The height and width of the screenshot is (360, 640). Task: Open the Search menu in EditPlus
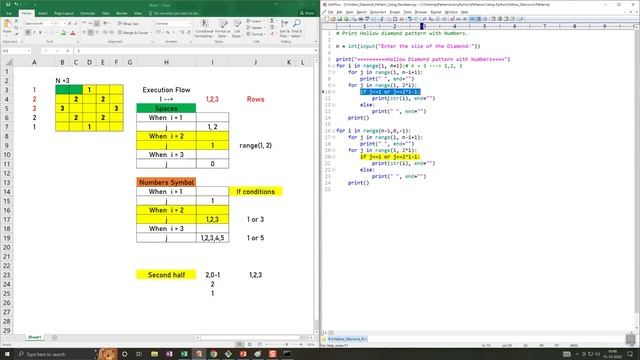(362, 12)
